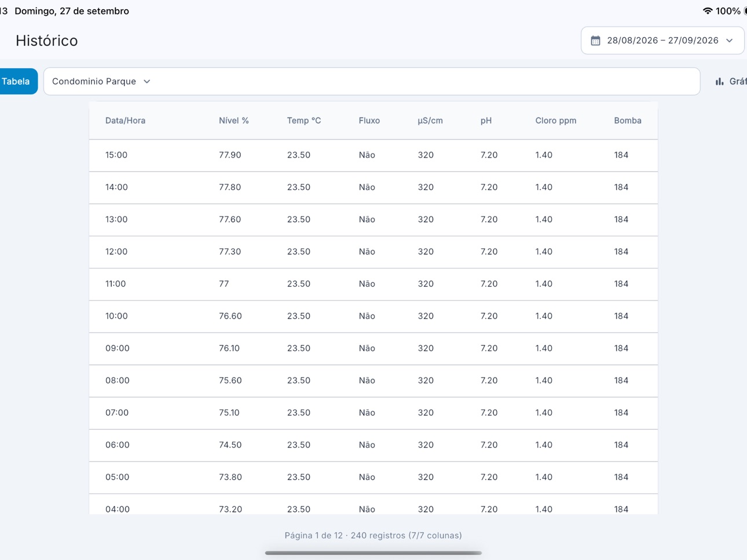Click level value 75.10
The image size is (747, 560).
[229, 413]
